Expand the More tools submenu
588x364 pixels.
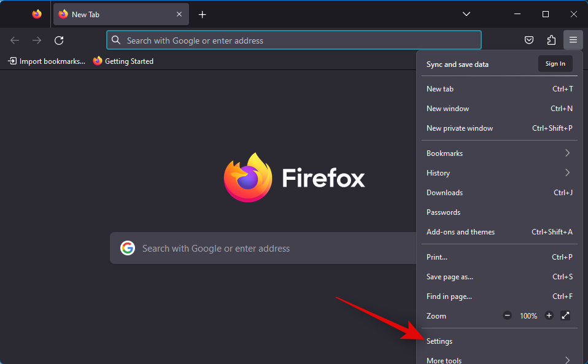[x=499, y=360]
